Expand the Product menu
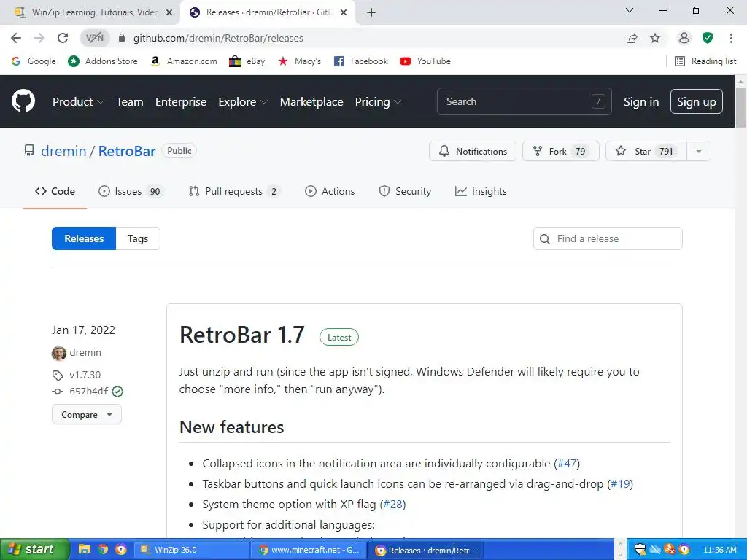 [x=78, y=101]
